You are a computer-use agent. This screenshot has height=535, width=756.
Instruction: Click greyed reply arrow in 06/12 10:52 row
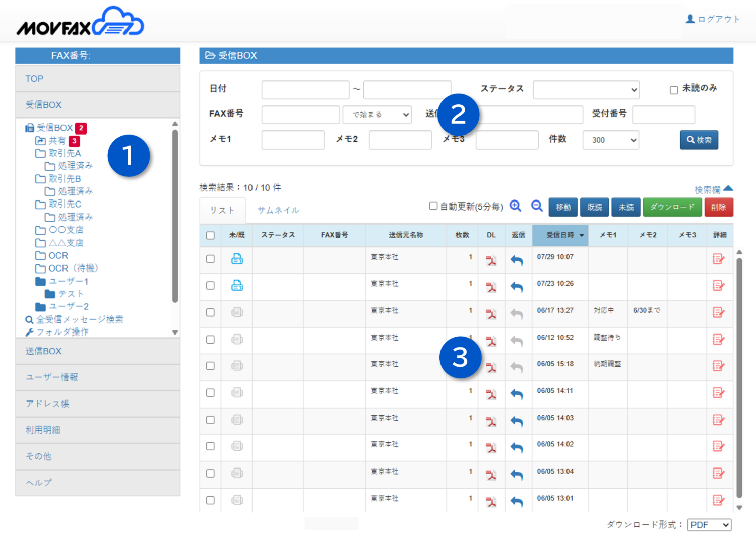pyautogui.click(x=517, y=341)
